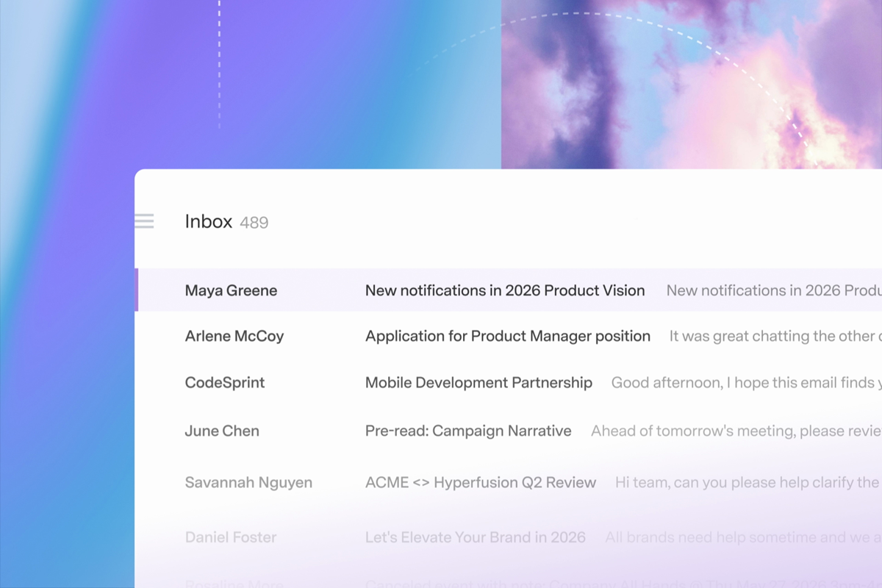Screen dimensions: 882x588
Task: Click preview text "Good afternoon, I hope"
Action: tap(695, 382)
